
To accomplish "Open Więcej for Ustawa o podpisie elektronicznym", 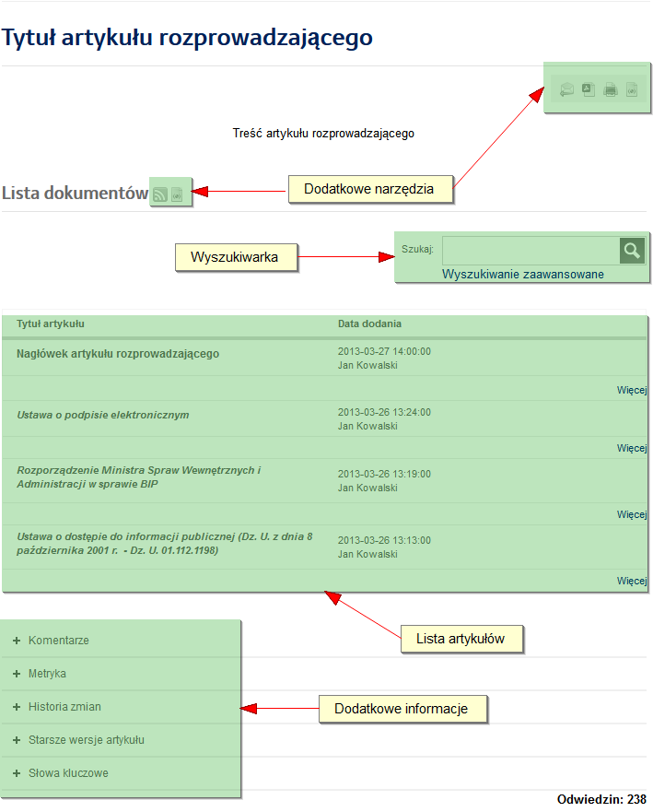I will pyautogui.click(x=632, y=448).
